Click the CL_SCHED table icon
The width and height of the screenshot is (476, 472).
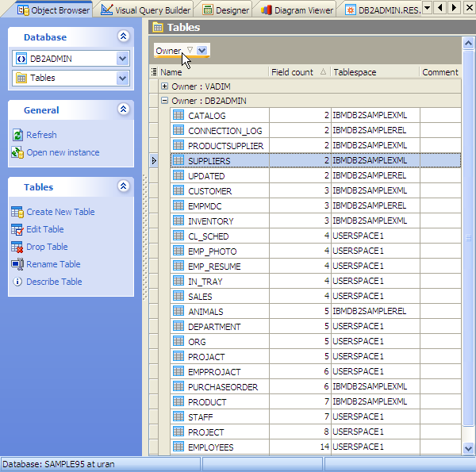tap(178, 236)
